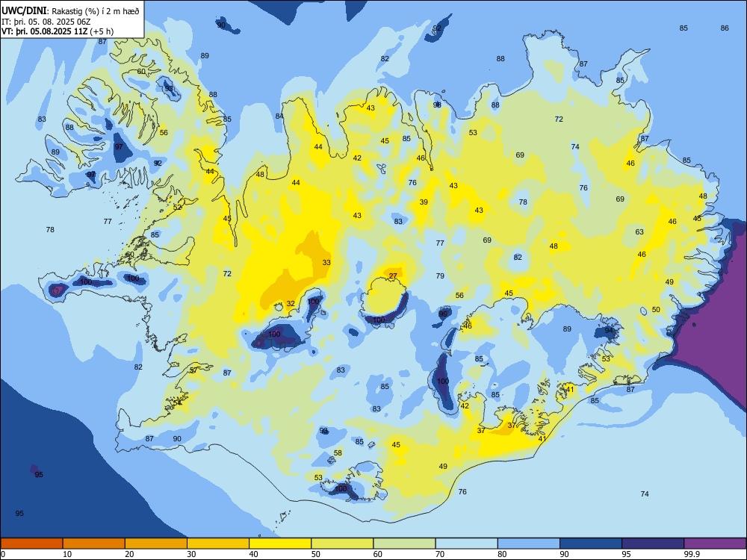Click the '99' value on the dark blue patch
Image resolution: width=747 pixels, height=560 pixels.
click(444, 314)
